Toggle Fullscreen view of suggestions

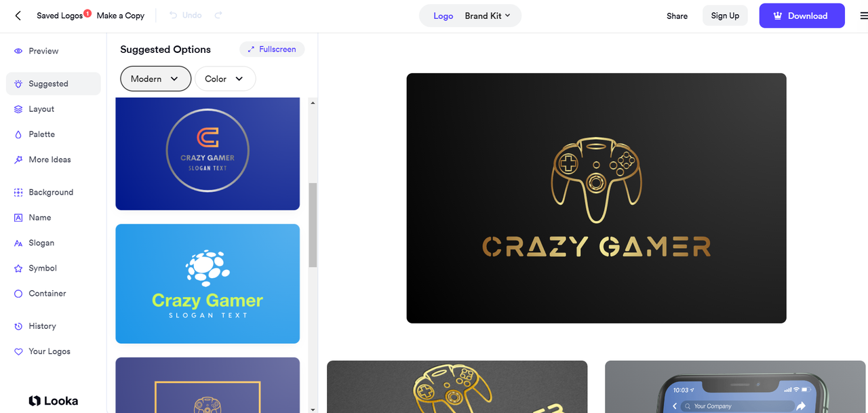[272, 50]
